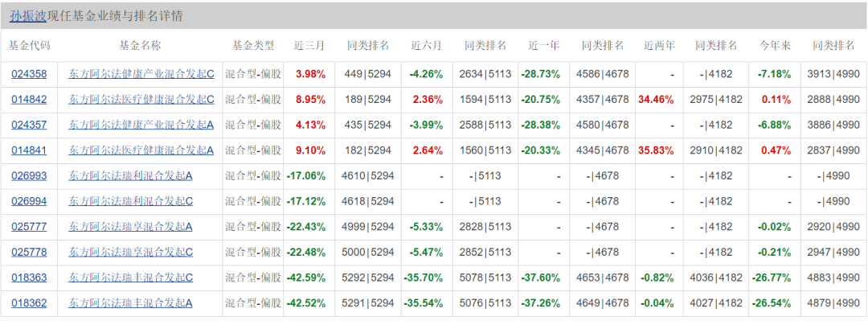Screen dimensions: 868x325
Task: Click the 基金名称 column header
Action: point(140,45)
